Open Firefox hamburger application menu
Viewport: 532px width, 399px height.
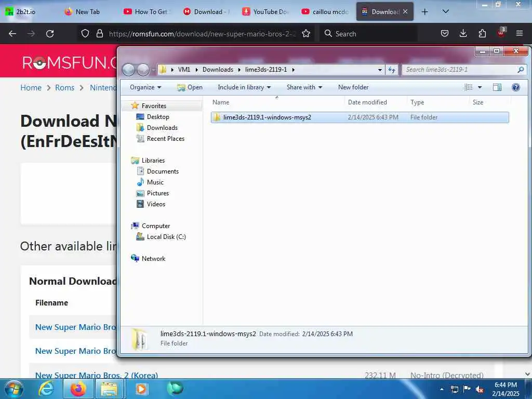click(x=520, y=34)
